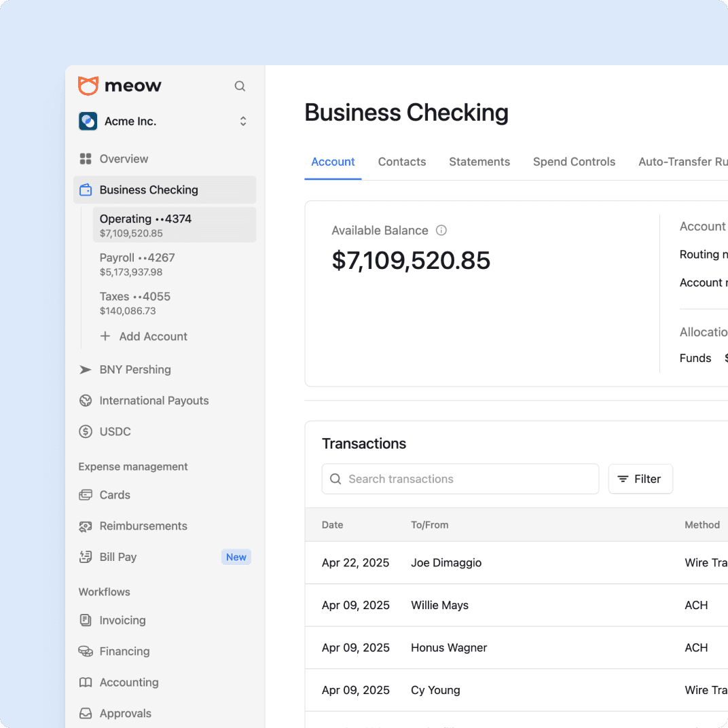728x728 pixels.
Task: Click the search magnifier icon in sidebar
Action: (x=240, y=86)
